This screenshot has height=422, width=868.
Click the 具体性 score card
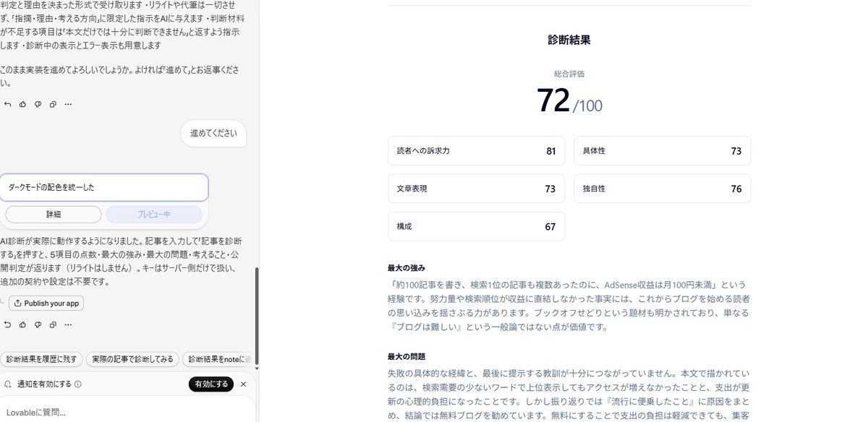coord(663,151)
